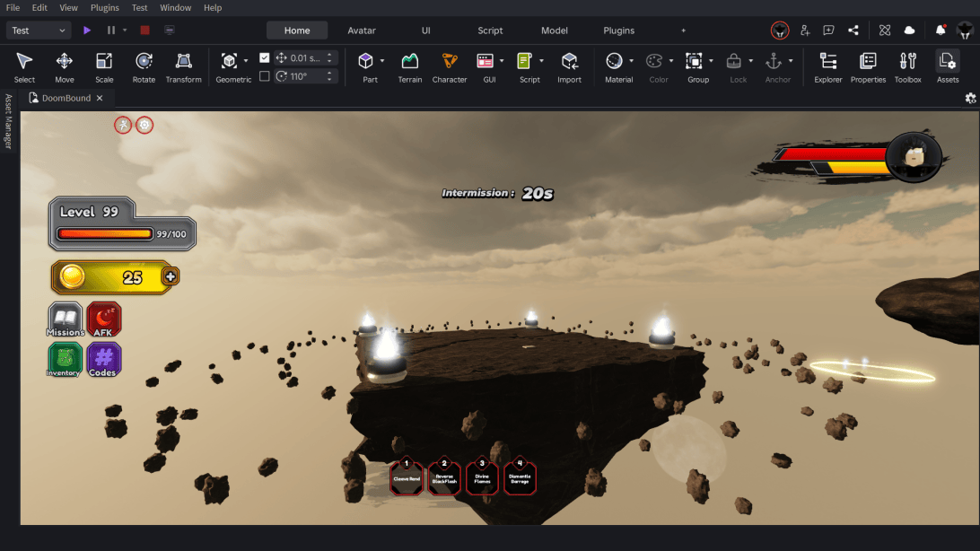Open the Terrain editor
Screen dimensions: 980x551
click(410, 66)
